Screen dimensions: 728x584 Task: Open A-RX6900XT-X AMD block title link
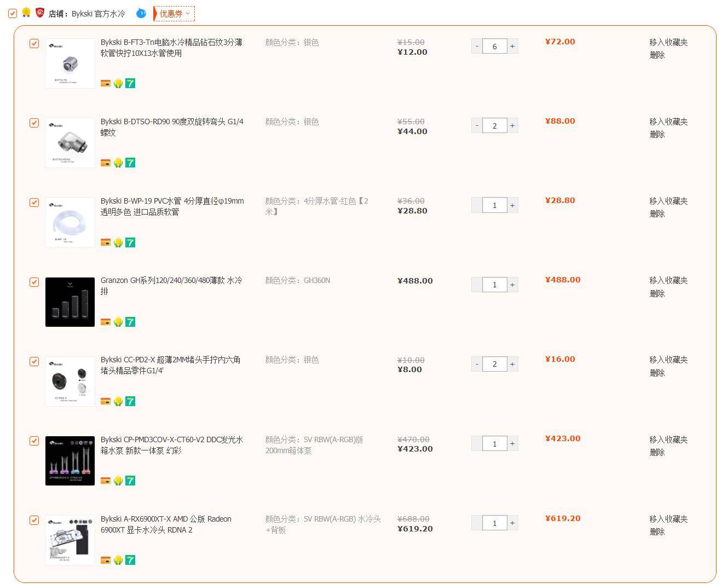click(166, 524)
